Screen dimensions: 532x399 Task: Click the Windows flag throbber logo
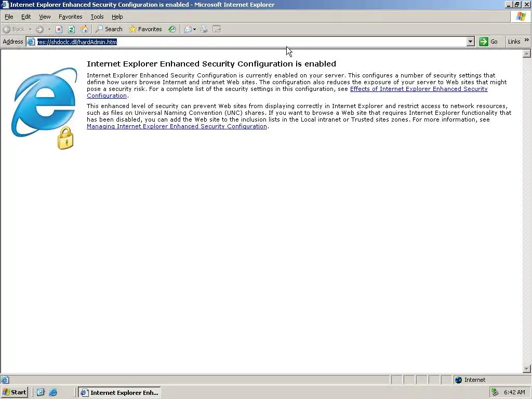521,17
